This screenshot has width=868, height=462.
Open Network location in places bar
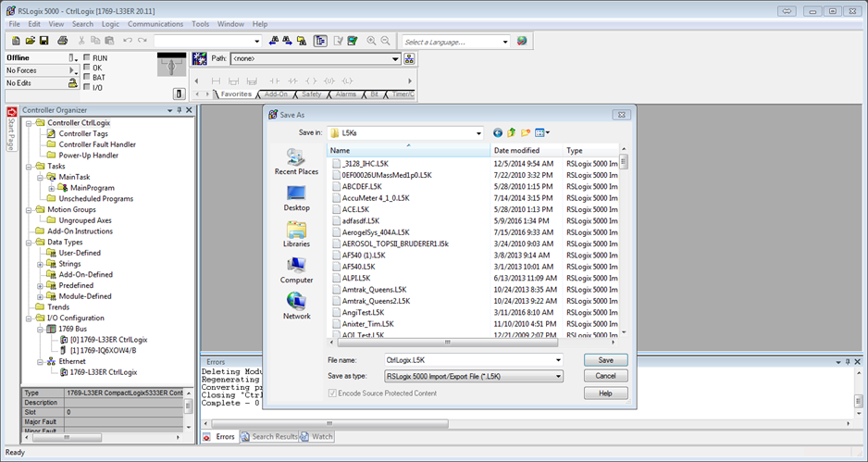[296, 306]
